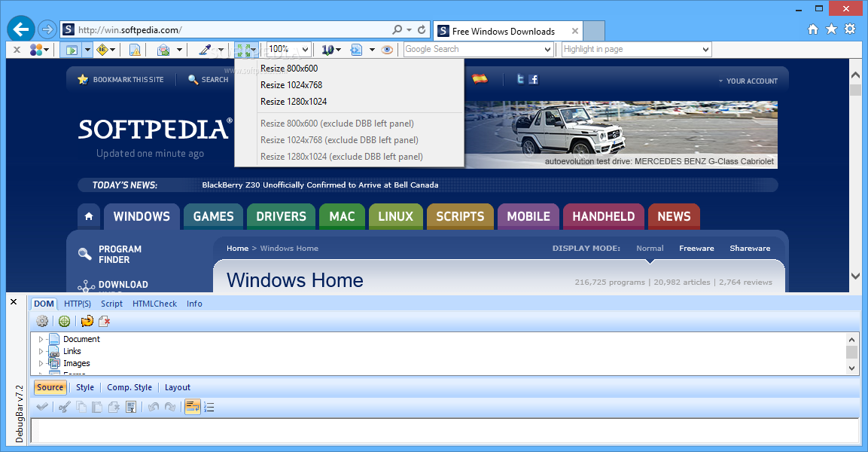Open the DRIVERS navigation tab

(282, 217)
